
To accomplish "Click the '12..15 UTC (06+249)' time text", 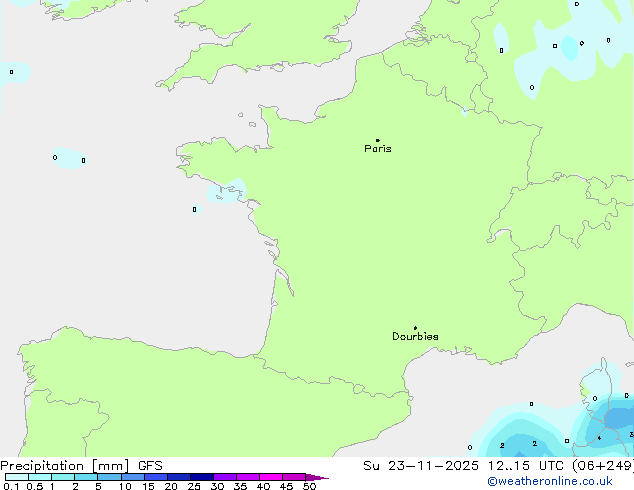I will pyautogui.click(x=561, y=466).
